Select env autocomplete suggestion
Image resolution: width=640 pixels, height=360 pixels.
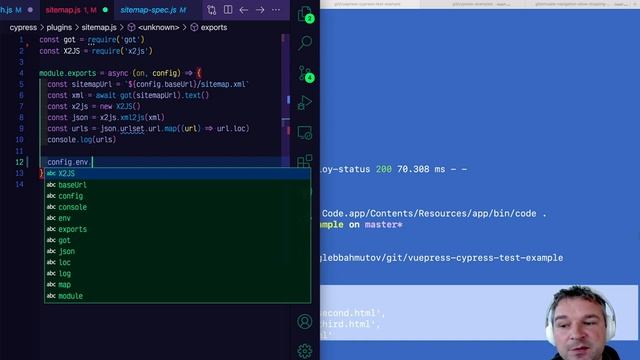point(177,218)
